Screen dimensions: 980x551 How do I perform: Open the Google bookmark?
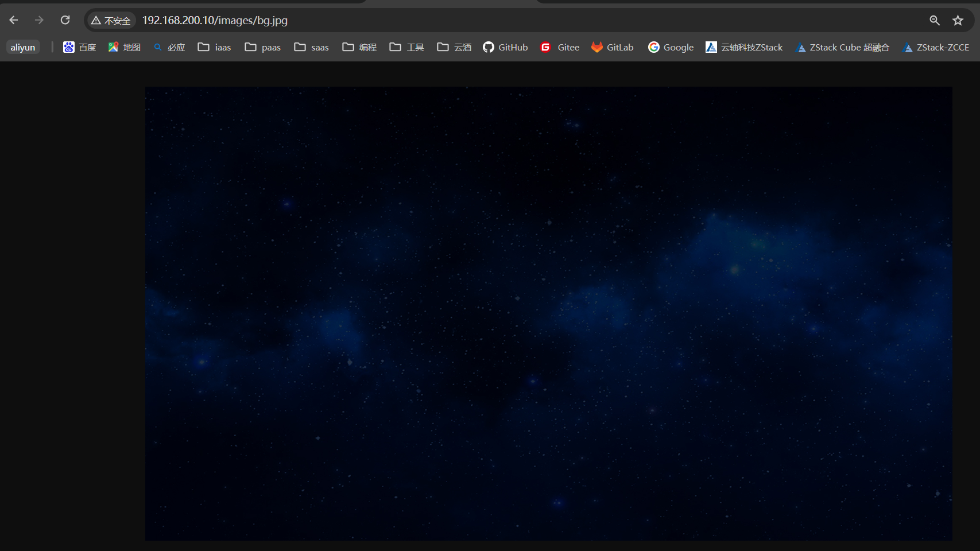point(671,47)
